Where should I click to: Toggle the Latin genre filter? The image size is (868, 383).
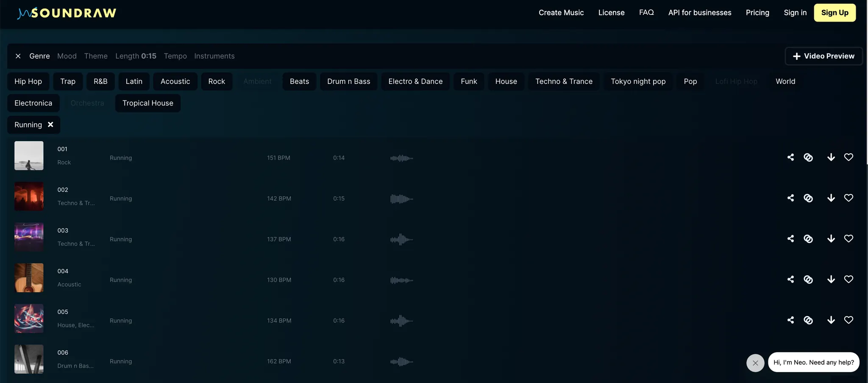134,81
